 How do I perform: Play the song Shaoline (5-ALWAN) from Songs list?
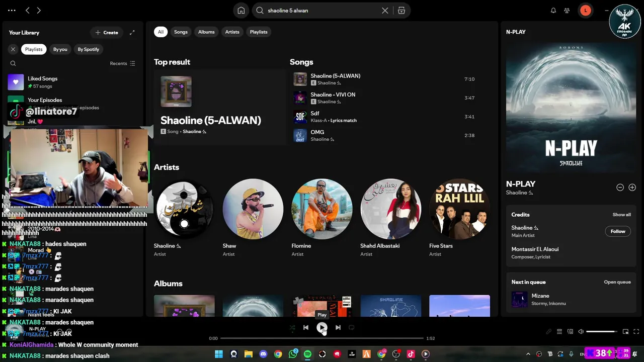tap(300, 79)
